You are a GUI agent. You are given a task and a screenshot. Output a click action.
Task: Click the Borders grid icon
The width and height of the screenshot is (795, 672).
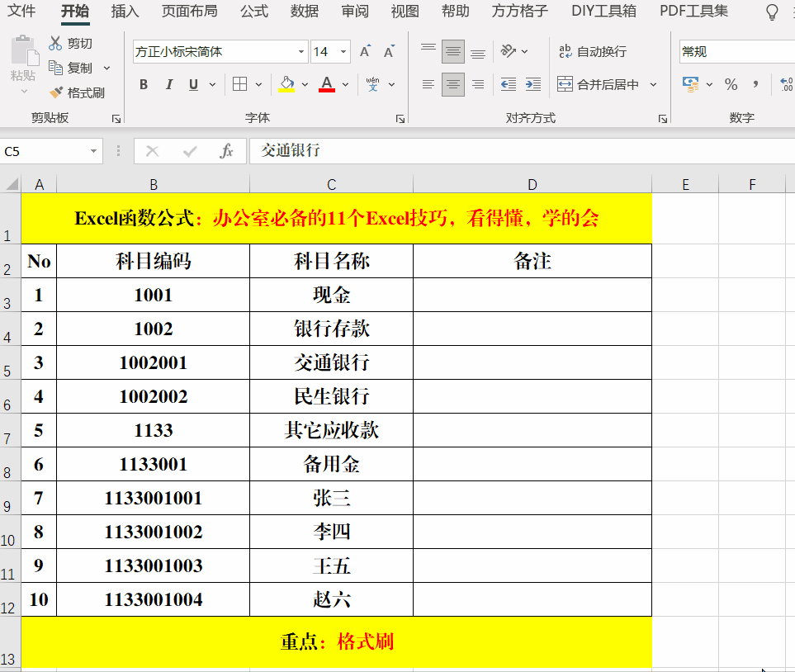(239, 84)
